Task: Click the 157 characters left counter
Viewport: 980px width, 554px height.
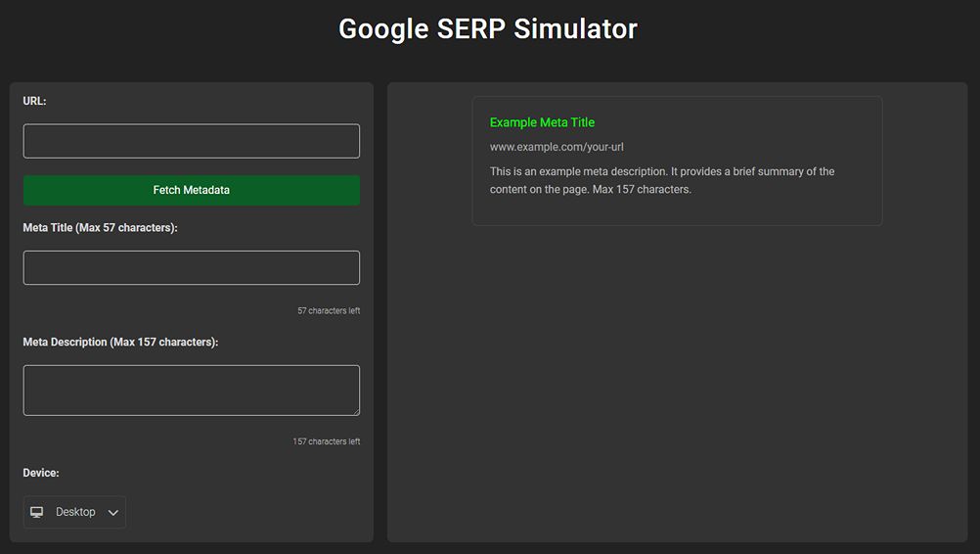Action: point(327,441)
